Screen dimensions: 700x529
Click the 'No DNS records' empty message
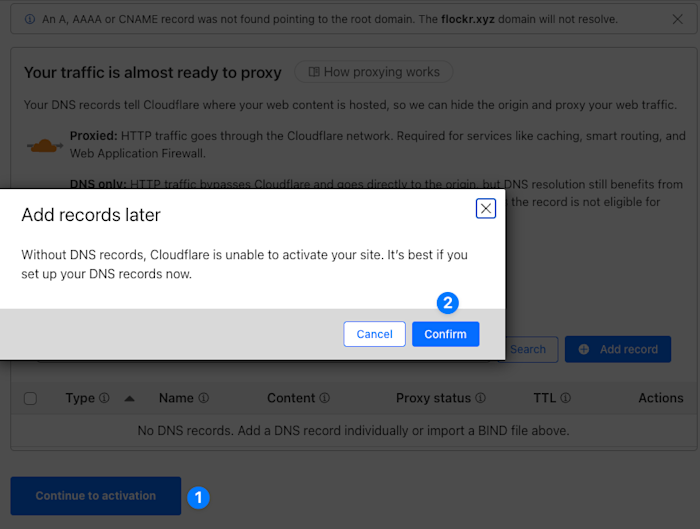(354, 431)
